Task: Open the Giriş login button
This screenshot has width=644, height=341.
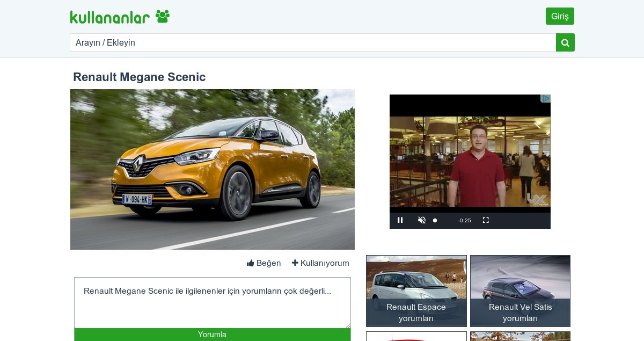Action: click(x=560, y=16)
